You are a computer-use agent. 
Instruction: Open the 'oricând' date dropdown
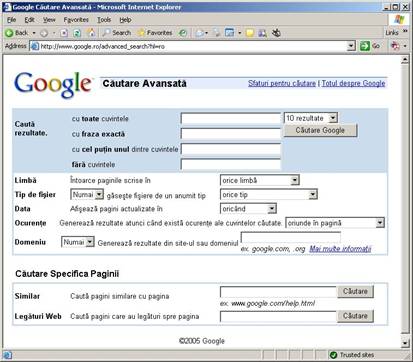[x=248, y=209]
